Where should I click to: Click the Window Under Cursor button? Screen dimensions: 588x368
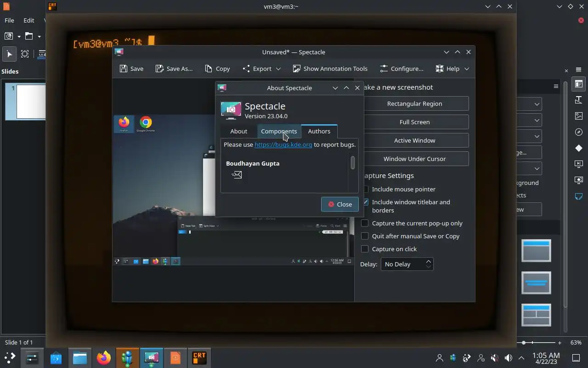(414, 159)
